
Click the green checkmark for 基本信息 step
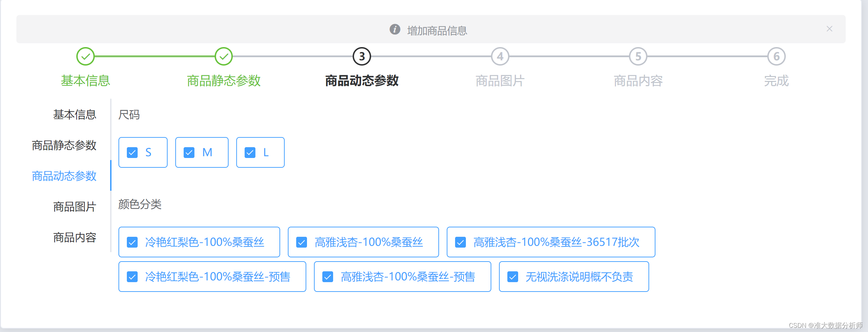coord(85,56)
